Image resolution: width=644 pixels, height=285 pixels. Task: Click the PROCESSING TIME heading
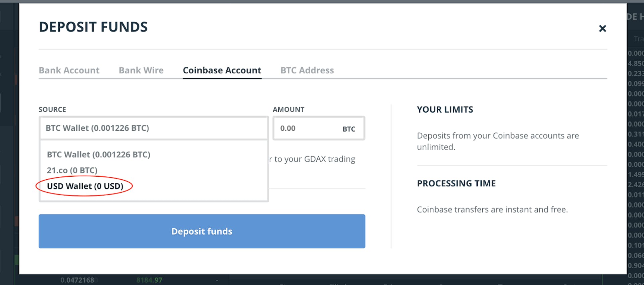click(456, 183)
